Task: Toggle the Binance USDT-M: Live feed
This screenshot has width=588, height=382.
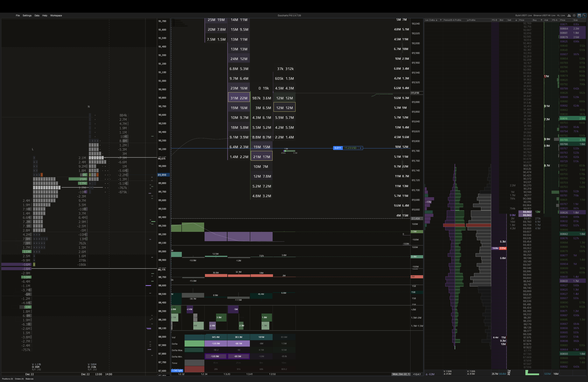Action: (544, 15)
